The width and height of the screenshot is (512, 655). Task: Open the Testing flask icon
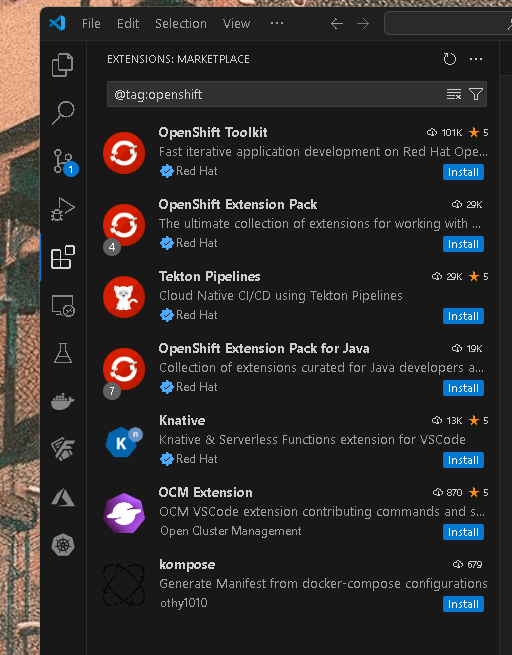tap(63, 353)
